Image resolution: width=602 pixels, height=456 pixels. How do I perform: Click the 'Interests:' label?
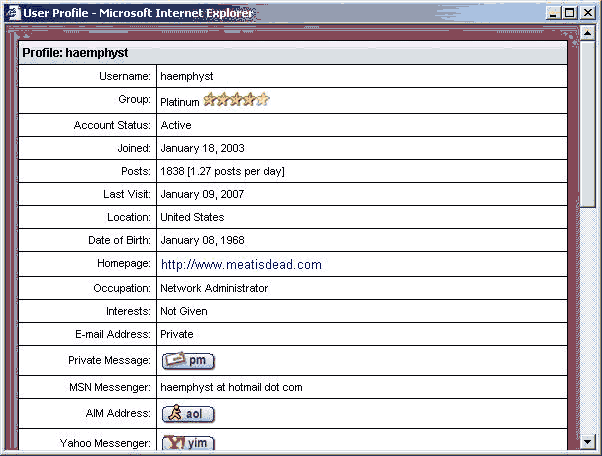[128, 311]
